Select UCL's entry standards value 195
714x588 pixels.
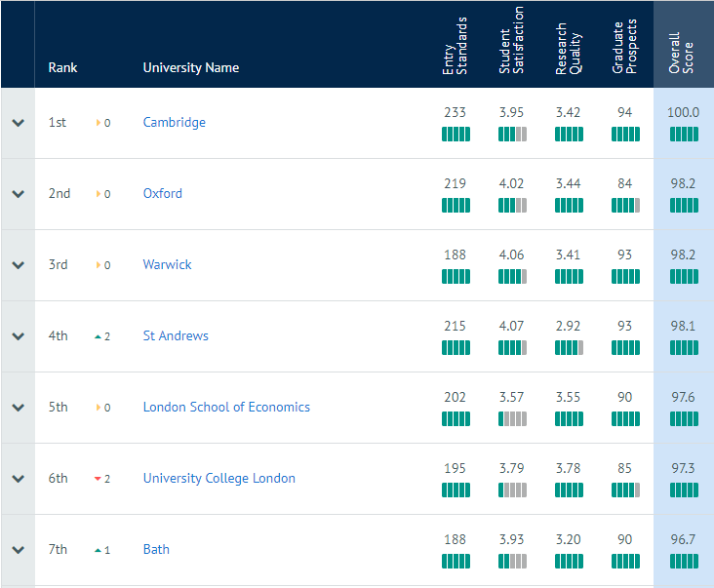coord(455,468)
